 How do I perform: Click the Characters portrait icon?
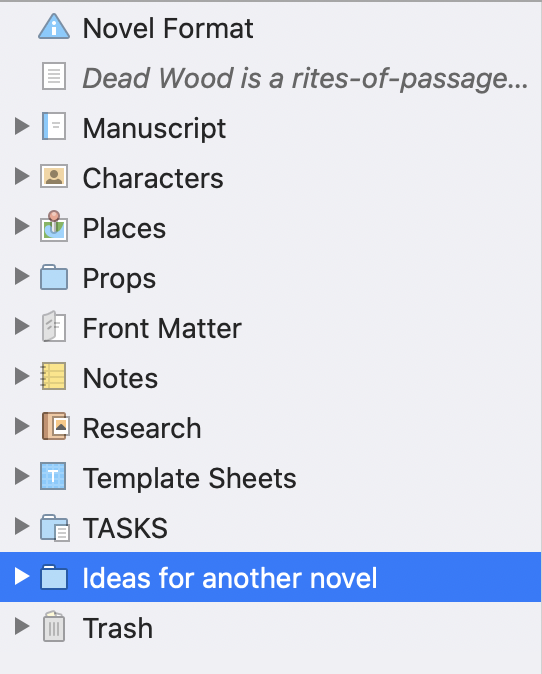[x=54, y=176]
